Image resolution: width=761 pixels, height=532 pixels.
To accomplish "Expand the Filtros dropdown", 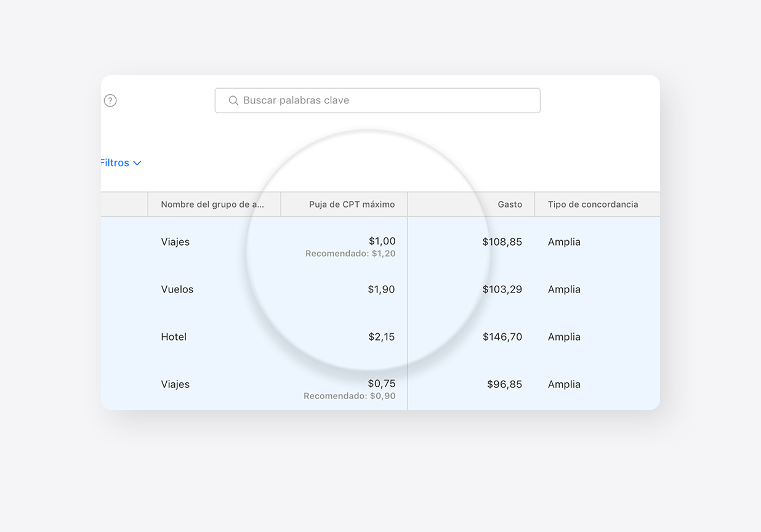I will click(x=121, y=163).
